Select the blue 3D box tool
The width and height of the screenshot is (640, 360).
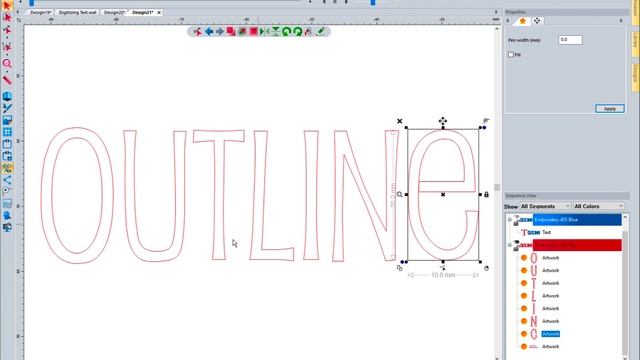point(7,96)
